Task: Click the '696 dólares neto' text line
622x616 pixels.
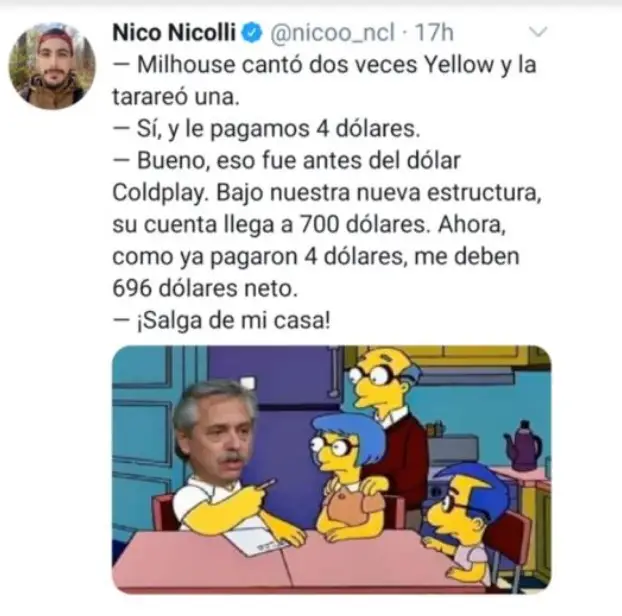Action: click(x=205, y=288)
